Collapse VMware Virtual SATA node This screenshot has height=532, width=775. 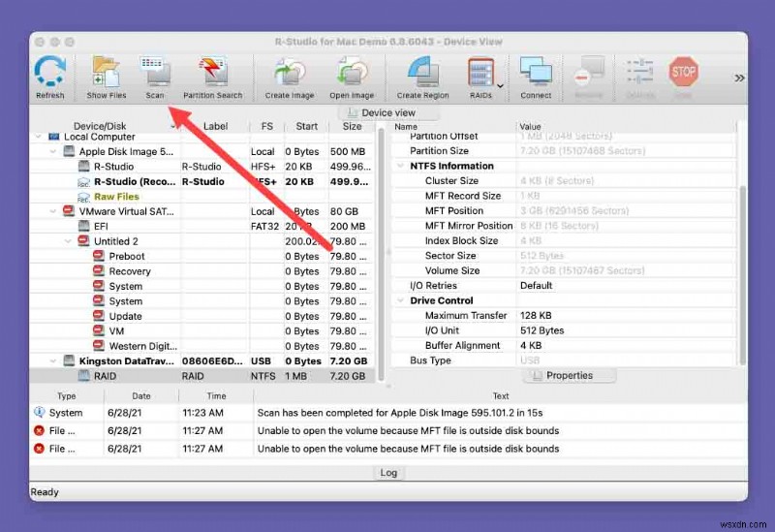(53, 211)
